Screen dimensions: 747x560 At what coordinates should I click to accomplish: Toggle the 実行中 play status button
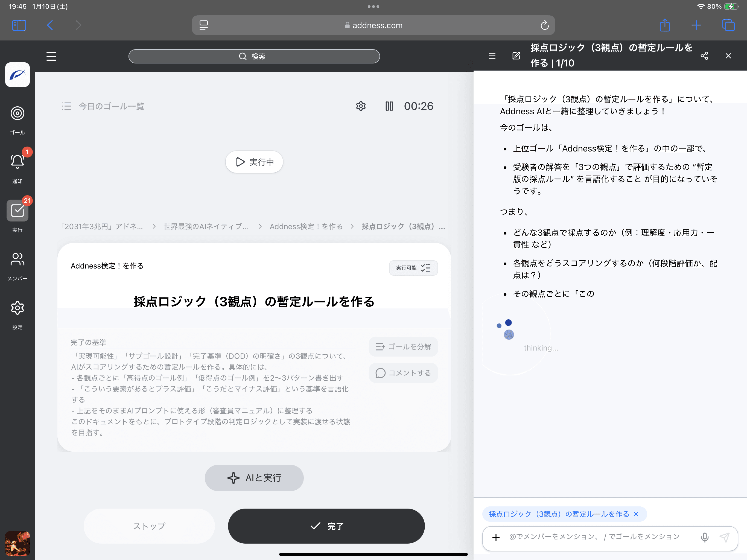(x=254, y=162)
